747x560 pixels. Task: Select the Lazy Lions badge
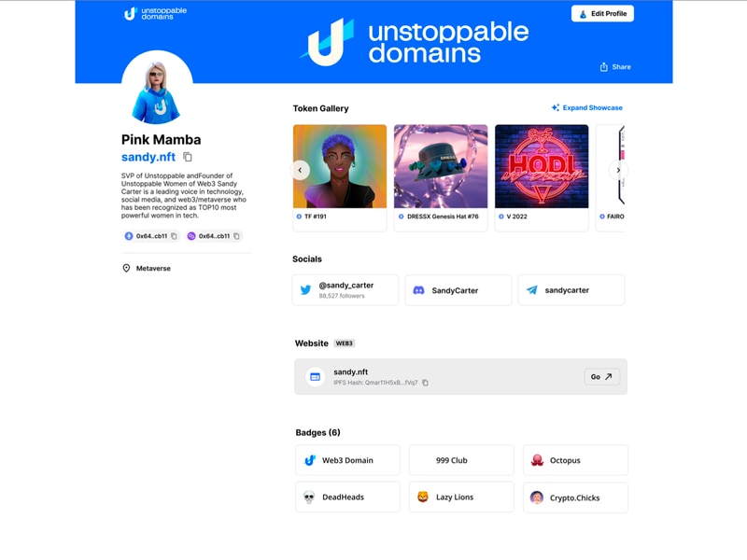461,497
